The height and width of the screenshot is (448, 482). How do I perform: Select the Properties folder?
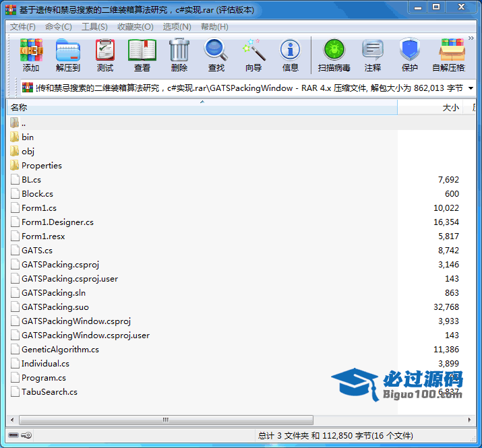(x=36, y=165)
